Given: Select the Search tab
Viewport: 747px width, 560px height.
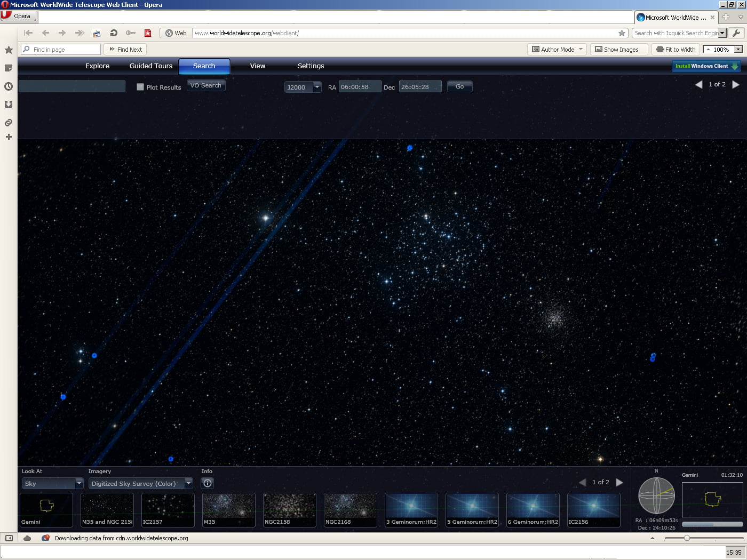Looking at the screenshot, I should click(x=204, y=66).
